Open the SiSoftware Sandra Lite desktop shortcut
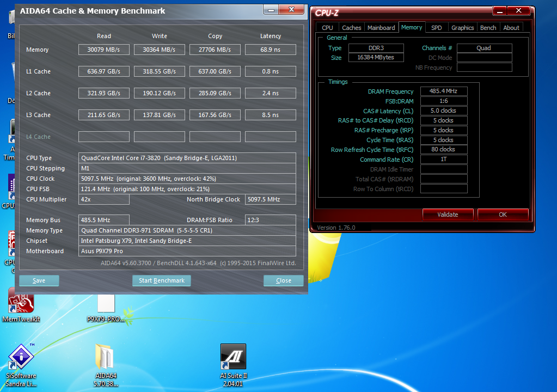Image resolution: width=557 pixels, height=392 pixels. pyautogui.click(x=21, y=366)
